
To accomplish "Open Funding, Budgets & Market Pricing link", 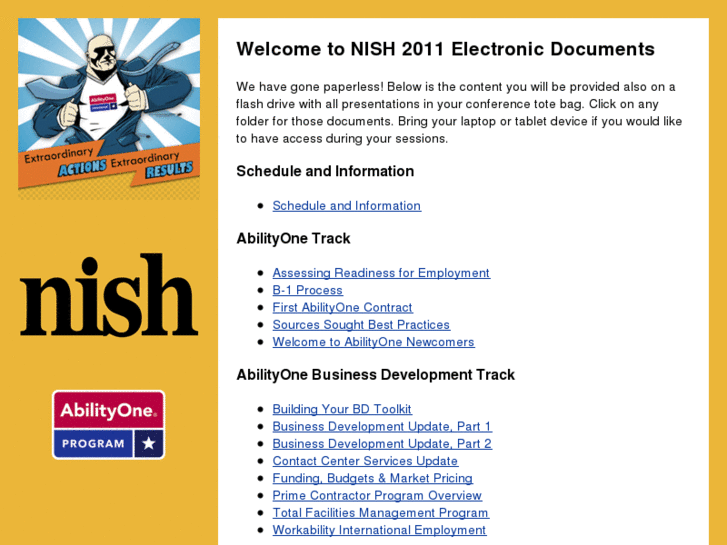I will [x=372, y=478].
